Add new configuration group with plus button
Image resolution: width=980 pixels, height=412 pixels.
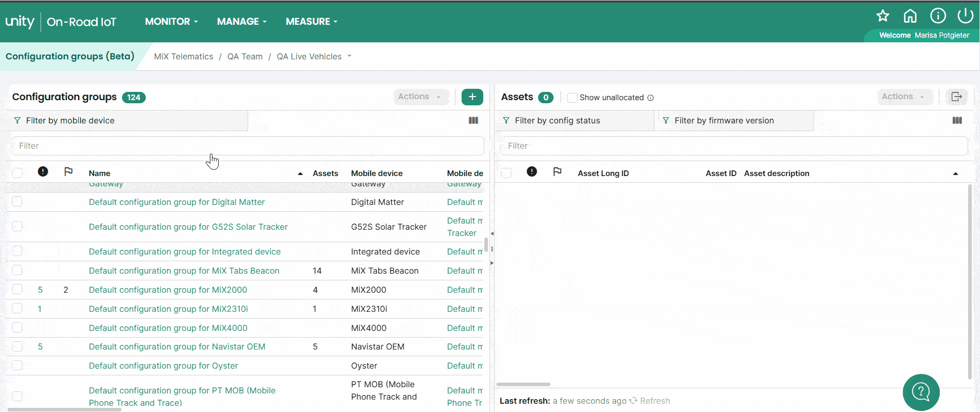click(472, 97)
